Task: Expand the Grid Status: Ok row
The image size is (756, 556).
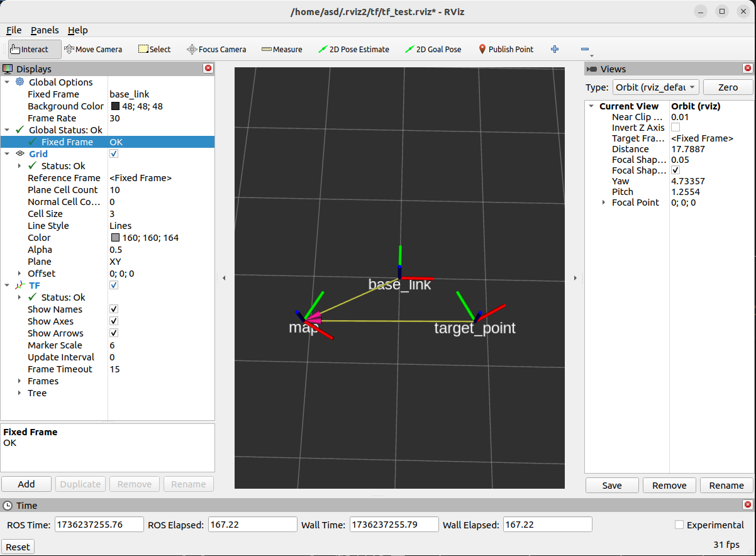Action: point(21,165)
